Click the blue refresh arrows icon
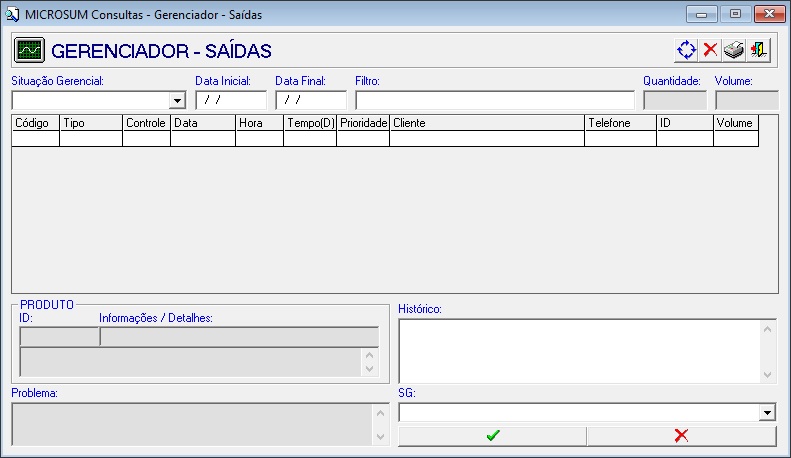The image size is (791, 458). click(686, 50)
